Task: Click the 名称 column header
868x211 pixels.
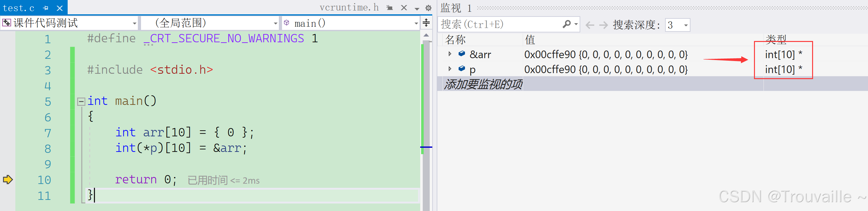Action: tap(455, 40)
